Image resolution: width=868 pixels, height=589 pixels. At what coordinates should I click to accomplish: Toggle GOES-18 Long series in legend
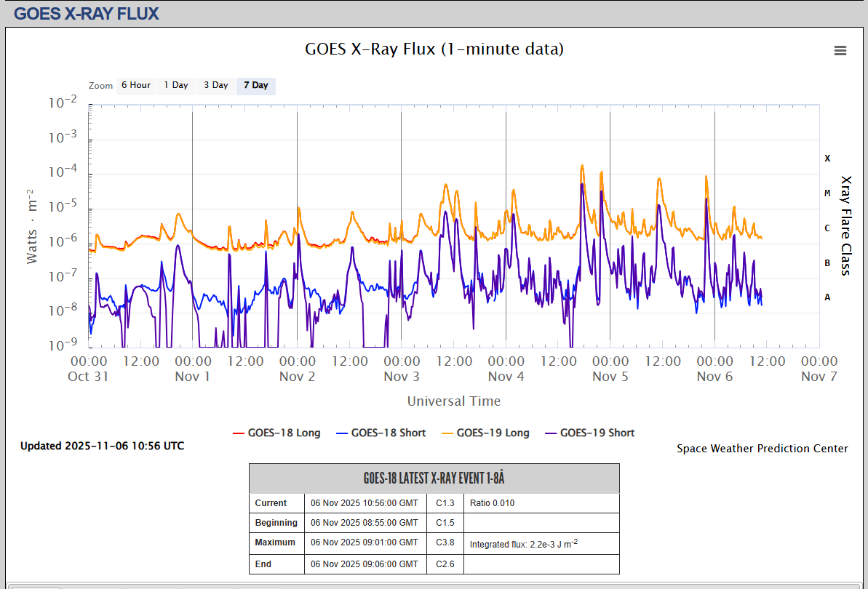(284, 433)
